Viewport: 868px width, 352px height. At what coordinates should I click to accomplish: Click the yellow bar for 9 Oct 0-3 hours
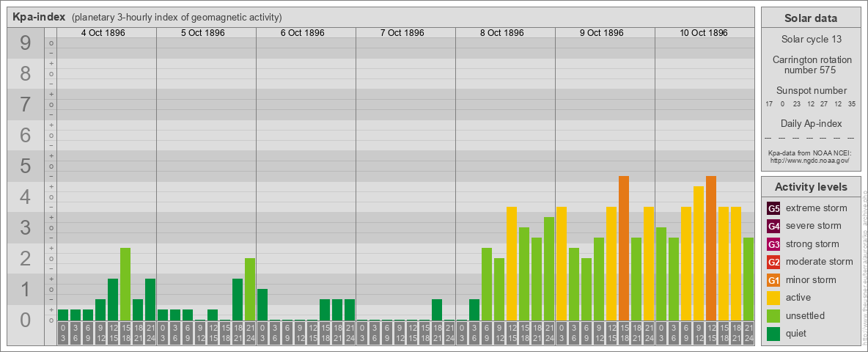click(x=562, y=263)
